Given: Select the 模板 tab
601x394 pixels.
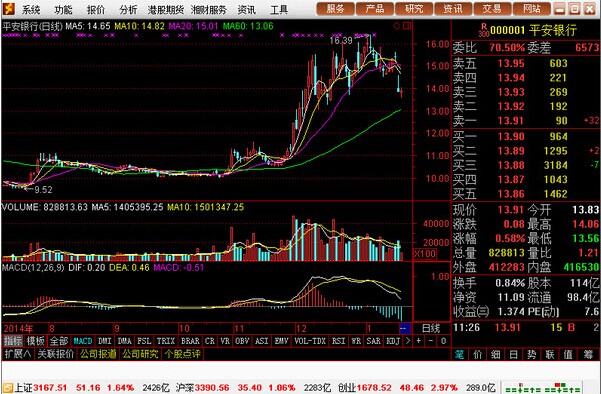Looking at the screenshot, I should click(x=36, y=341).
